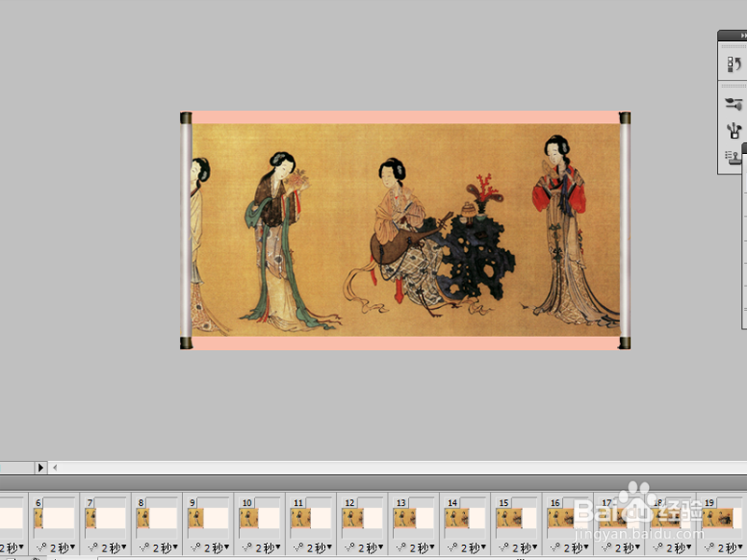Open frame 6 delay dropdown (2秒)

pyautogui.click(x=63, y=548)
